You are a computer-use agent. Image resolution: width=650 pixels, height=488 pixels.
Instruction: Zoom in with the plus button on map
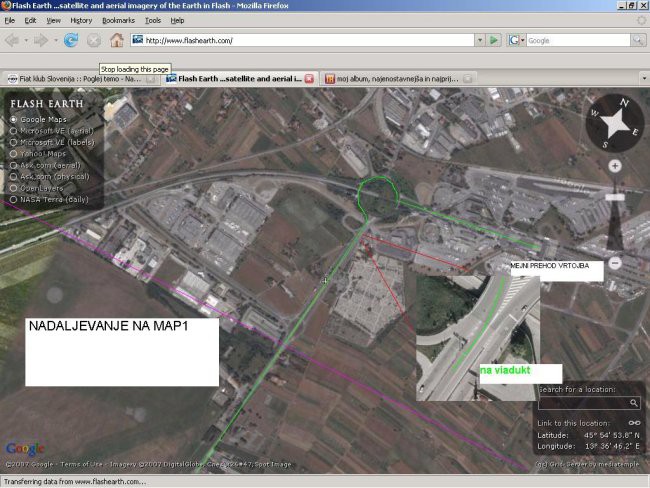click(x=615, y=166)
